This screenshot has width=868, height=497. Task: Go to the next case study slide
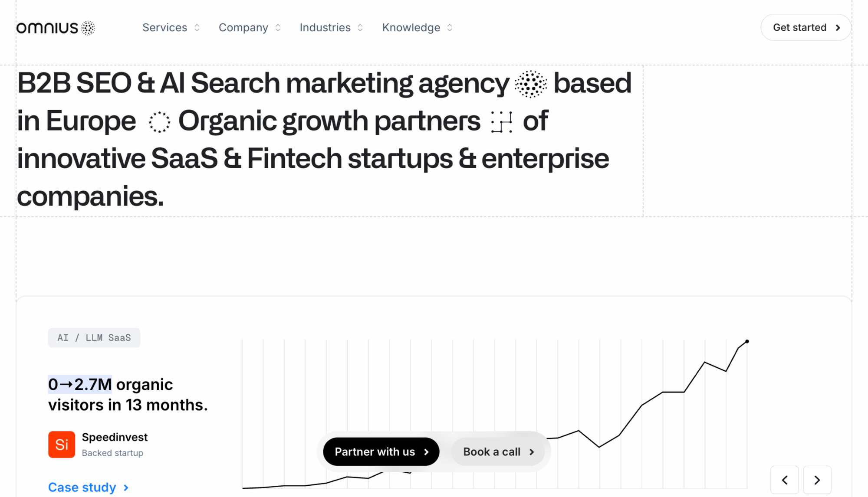pos(817,480)
